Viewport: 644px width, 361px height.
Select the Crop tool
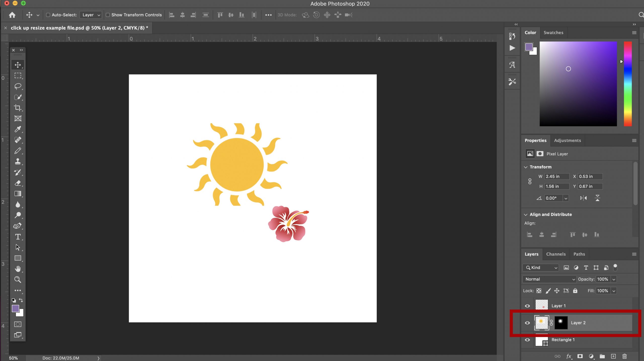[18, 108]
